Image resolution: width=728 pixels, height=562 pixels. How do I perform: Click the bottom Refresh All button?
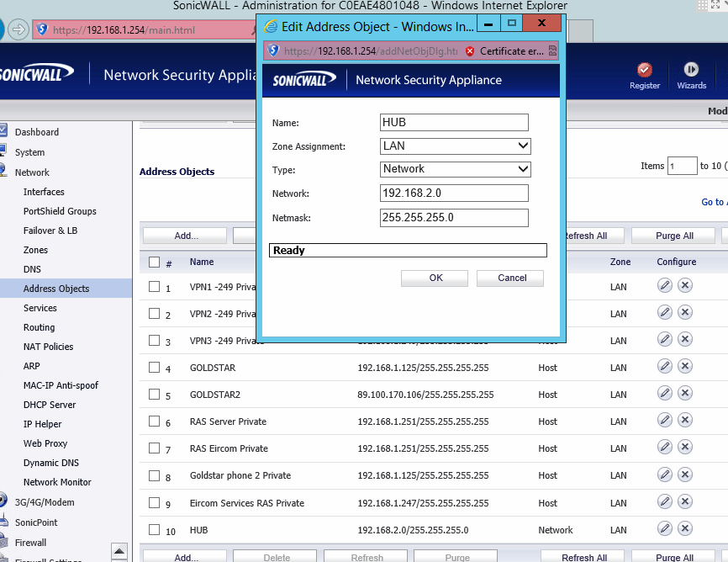[583, 557]
